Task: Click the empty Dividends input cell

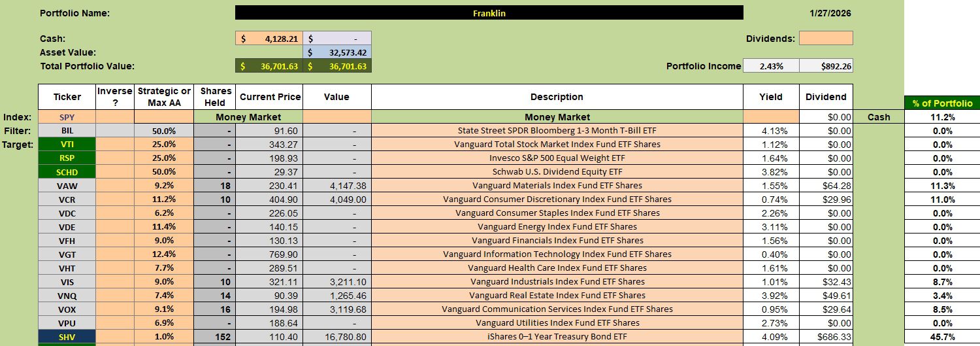Action: pos(825,39)
